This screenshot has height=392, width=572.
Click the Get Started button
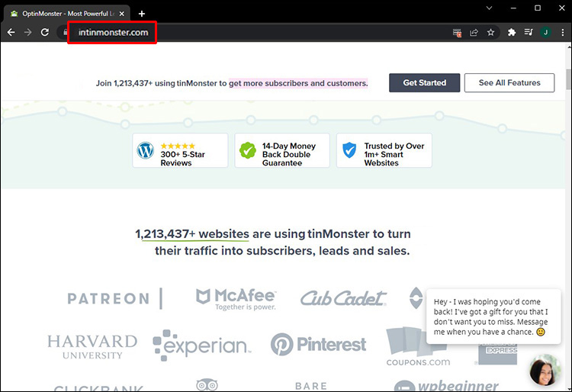[424, 83]
